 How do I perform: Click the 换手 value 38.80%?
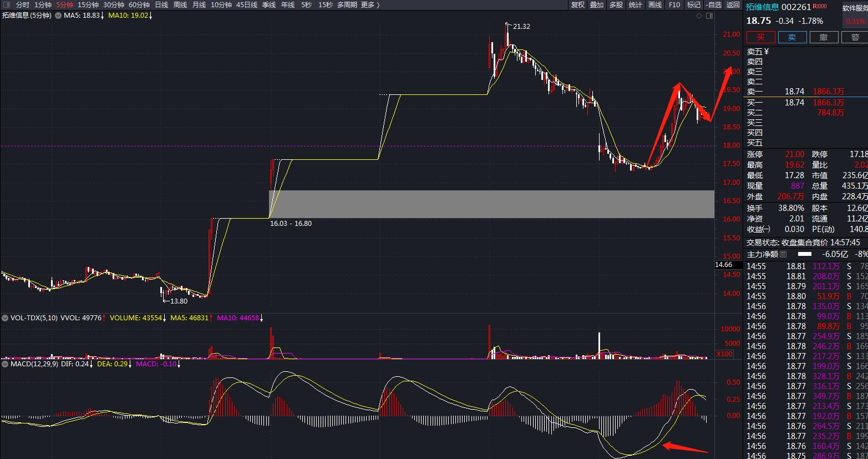[x=791, y=208]
